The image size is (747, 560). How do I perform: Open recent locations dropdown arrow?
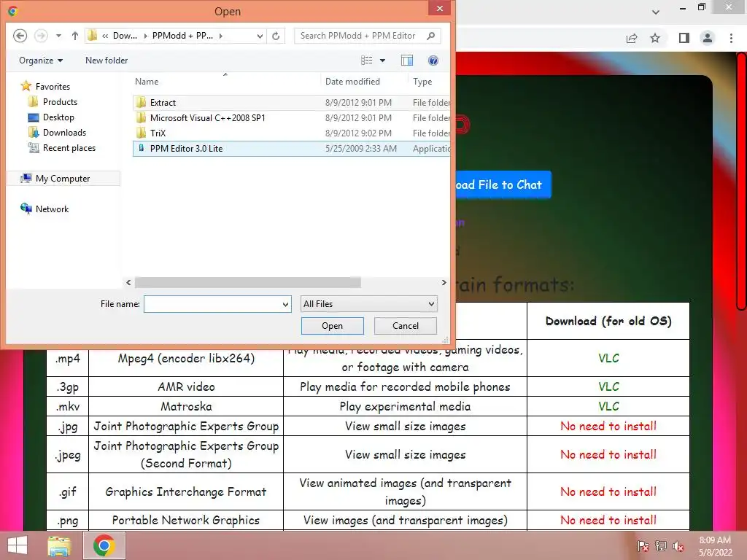tap(58, 36)
